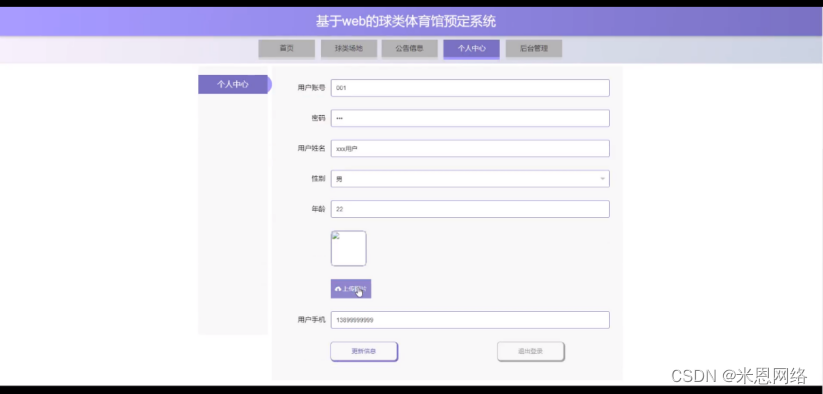Expand the 性别 dropdown
This screenshot has width=823, height=394.
(x=470, y=179)
